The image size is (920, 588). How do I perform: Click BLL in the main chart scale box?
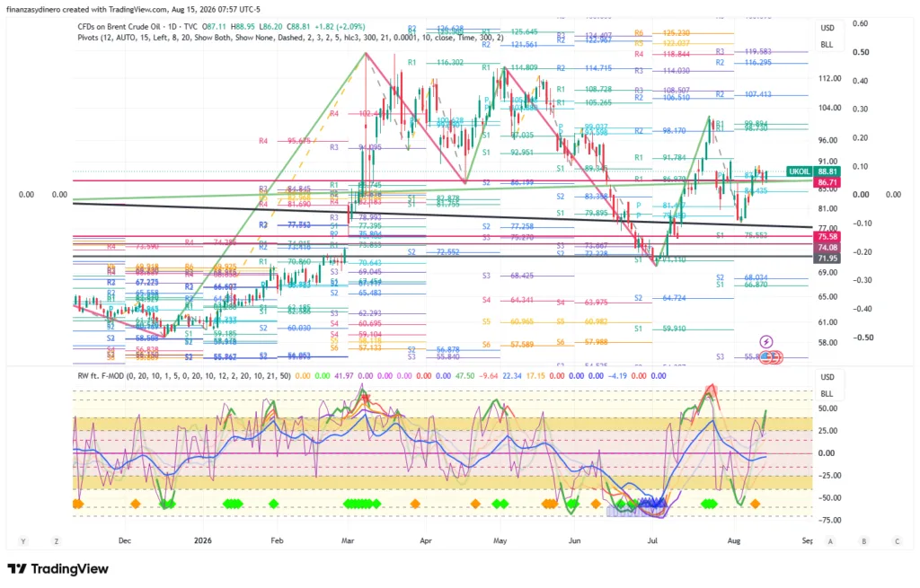827,45
